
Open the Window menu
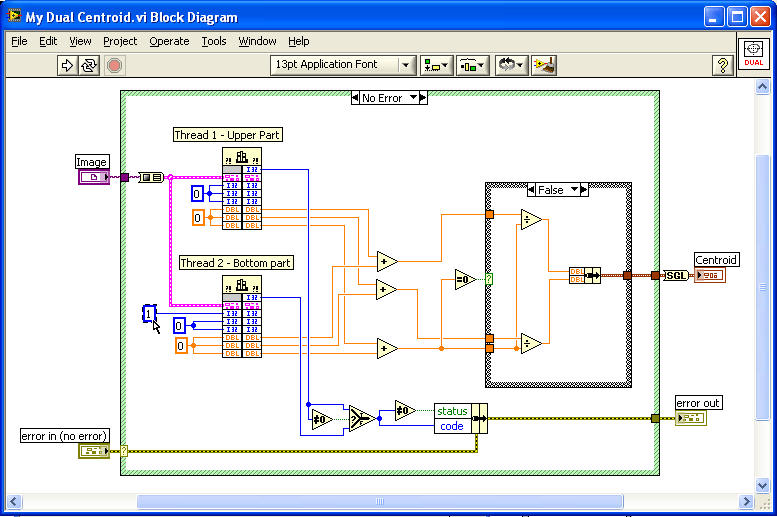pos(257,41)
